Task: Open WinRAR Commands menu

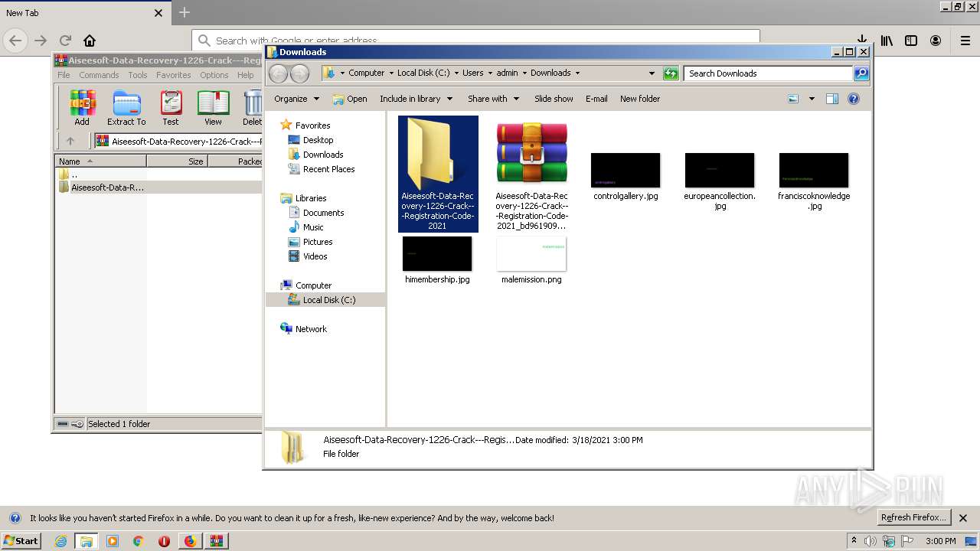Action: pos(99,75)
